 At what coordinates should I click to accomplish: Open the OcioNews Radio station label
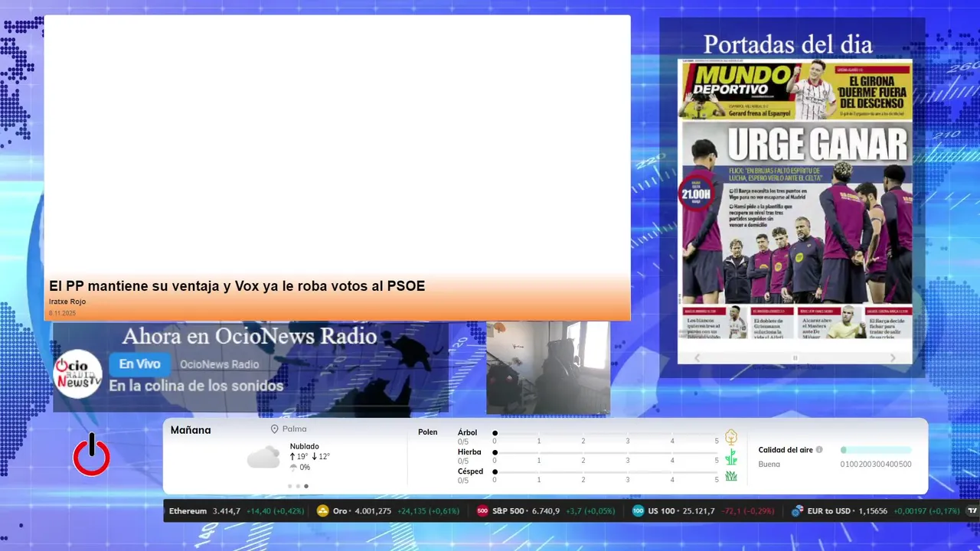coord(219,364)
